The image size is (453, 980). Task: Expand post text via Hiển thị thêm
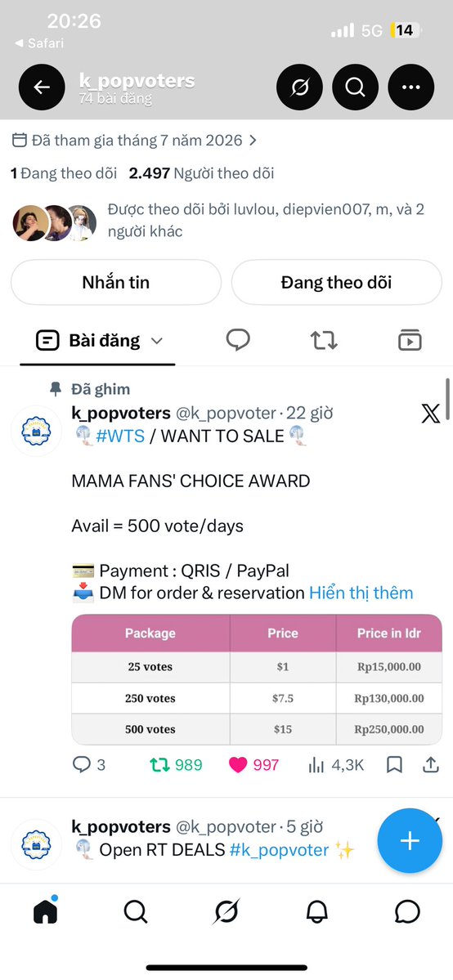pyautogui.click(x=361, y=593)
